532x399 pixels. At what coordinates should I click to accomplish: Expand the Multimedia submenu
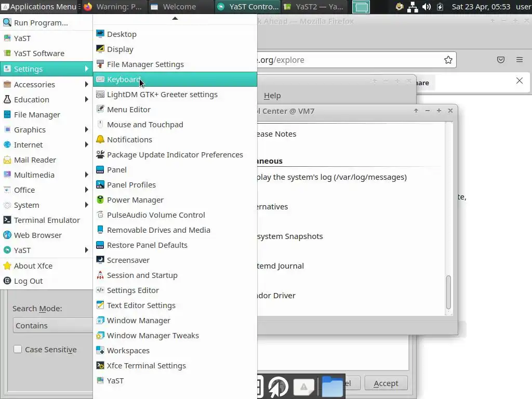point(46,175)
